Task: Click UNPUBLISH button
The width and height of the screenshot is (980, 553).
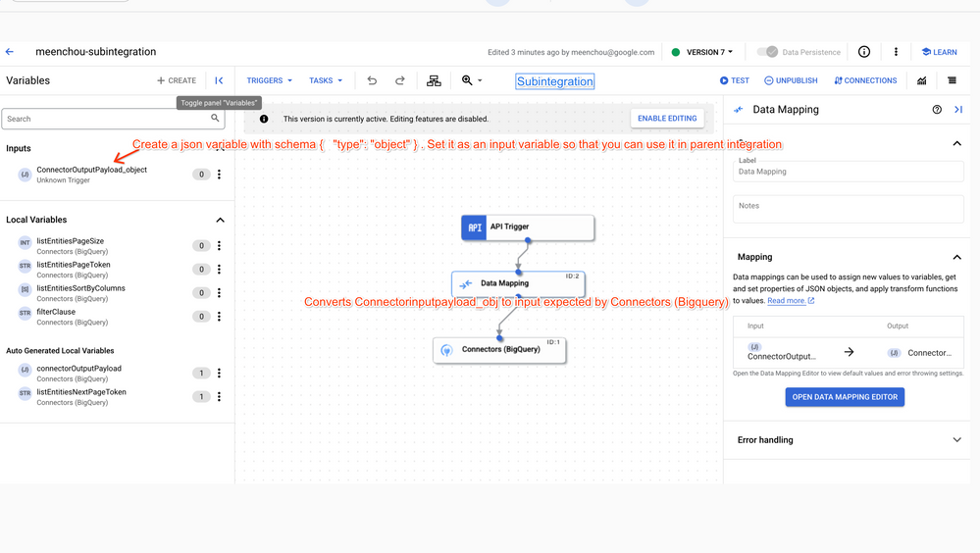Action: 791,80
